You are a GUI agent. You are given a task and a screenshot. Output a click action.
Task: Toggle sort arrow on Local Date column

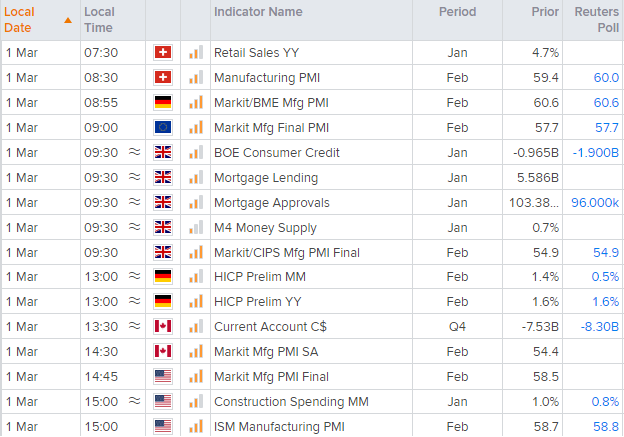[x=68, y=20]
